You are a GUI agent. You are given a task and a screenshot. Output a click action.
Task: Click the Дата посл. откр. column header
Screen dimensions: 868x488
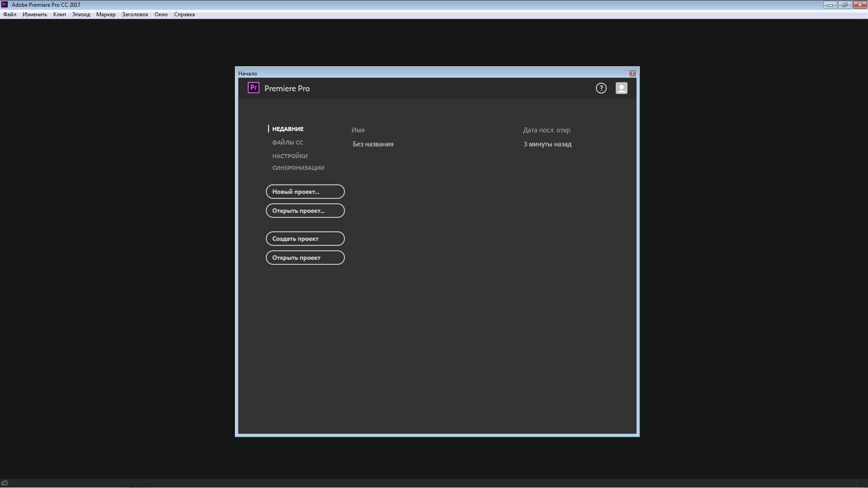pos(547,130)
